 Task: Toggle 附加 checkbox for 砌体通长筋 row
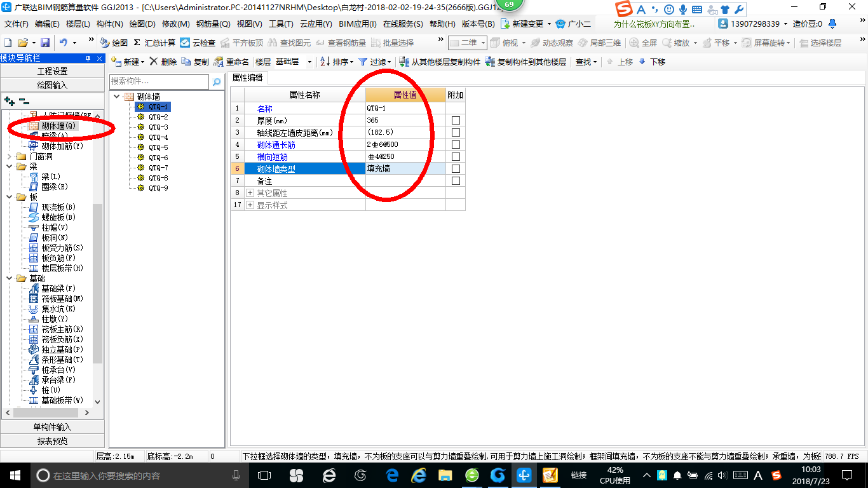pyautogui.click(x=456, y=144)
